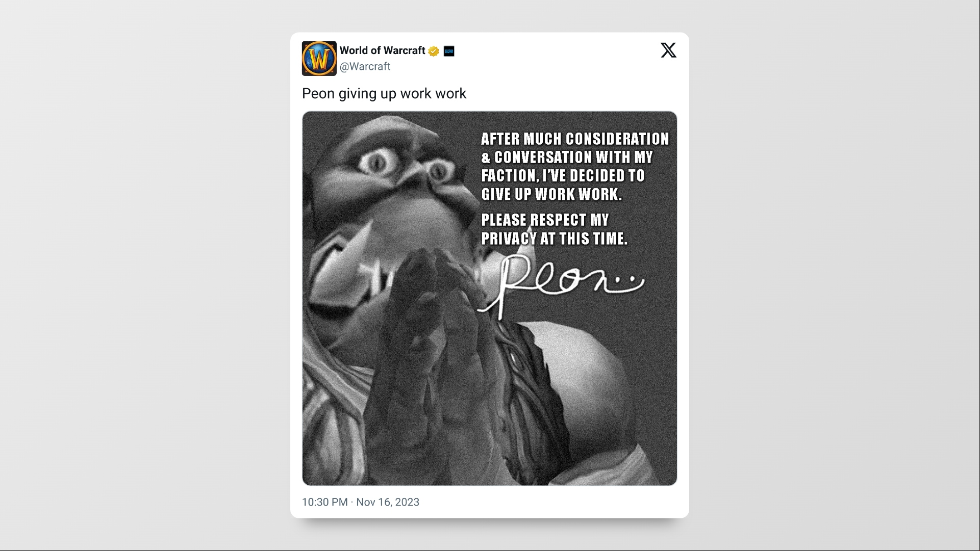Open the World of Warcraft profile avatar
980x551 pixels.
319,59
